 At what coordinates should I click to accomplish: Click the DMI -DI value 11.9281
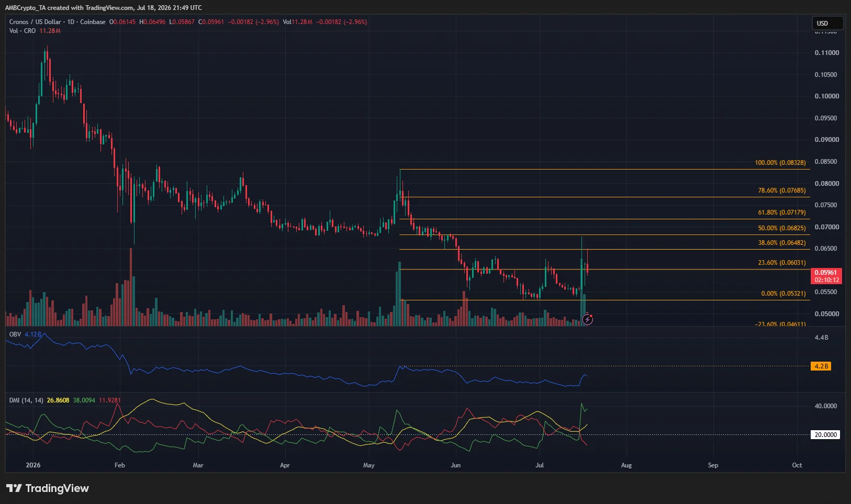[110, 400]
